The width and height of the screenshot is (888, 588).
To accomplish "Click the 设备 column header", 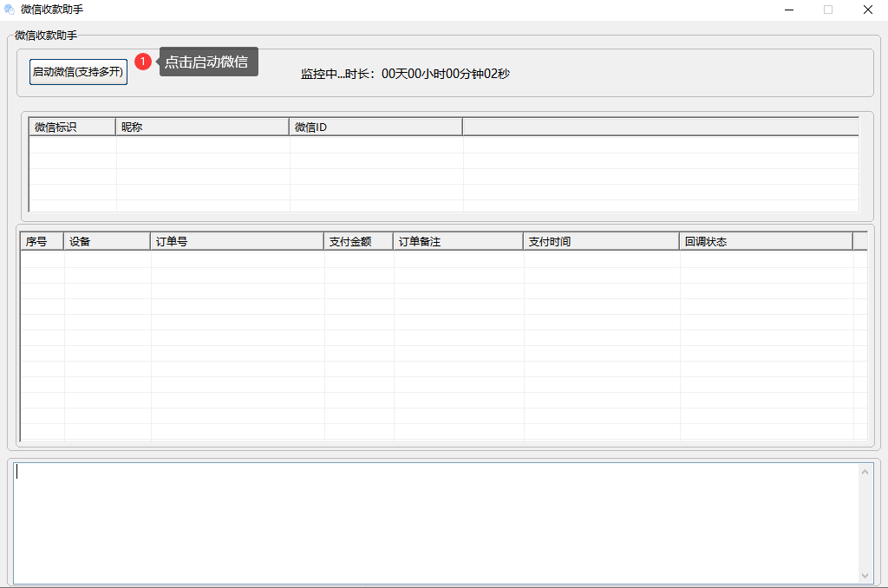I will tap(107, 241).
